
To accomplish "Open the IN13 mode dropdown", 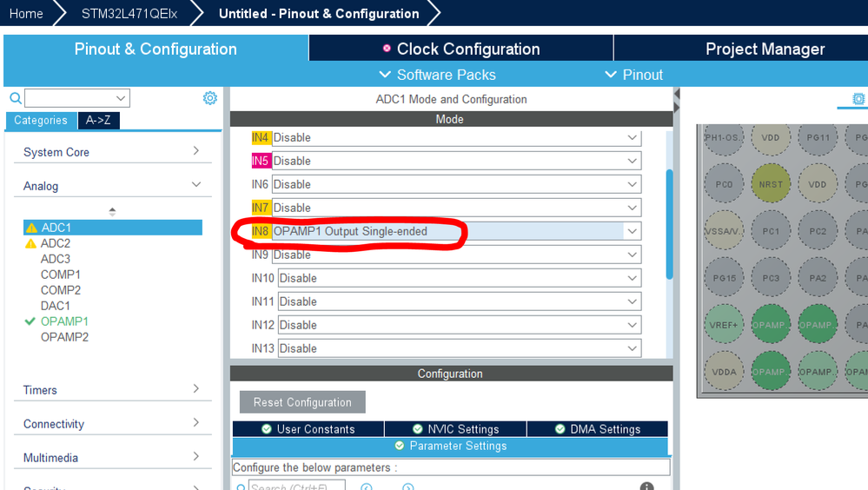I will (460, 348).
